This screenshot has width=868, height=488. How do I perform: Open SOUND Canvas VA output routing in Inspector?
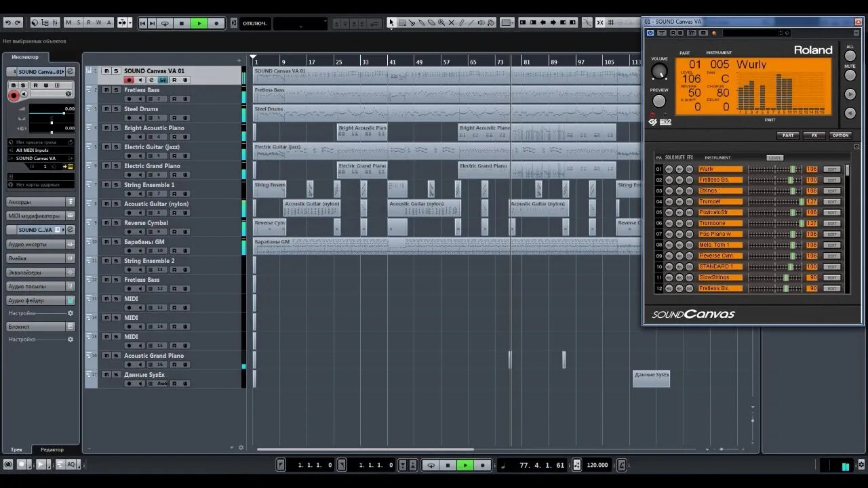point(41,158)
